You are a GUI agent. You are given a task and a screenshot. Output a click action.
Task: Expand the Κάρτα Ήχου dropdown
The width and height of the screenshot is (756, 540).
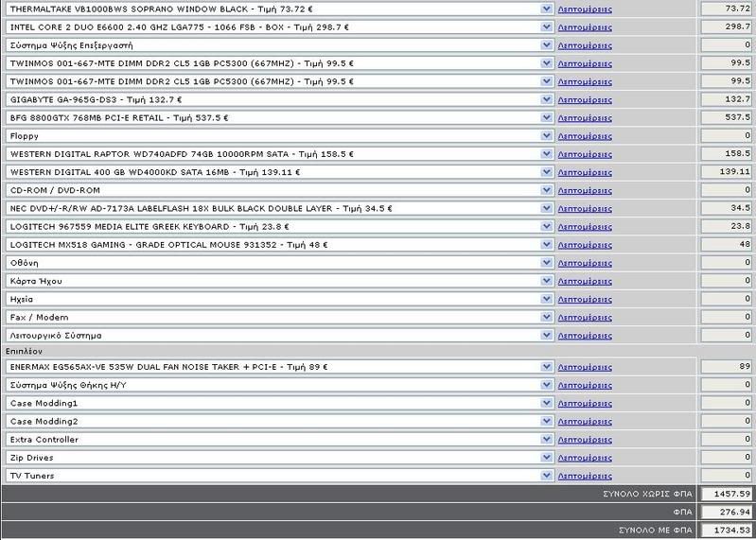pos(279,281)
